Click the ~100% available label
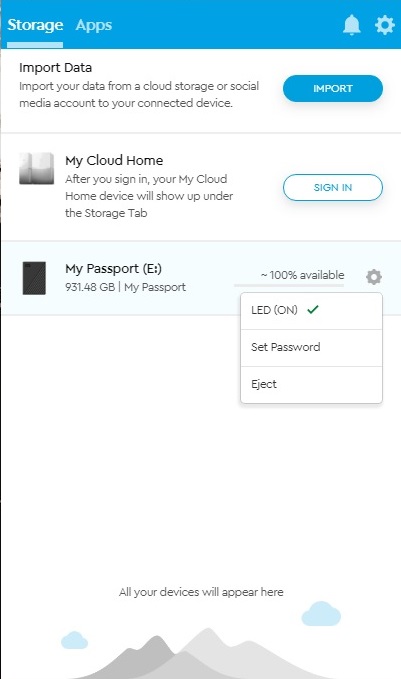Viewport: 401px width, 679px height. [302, 275]
